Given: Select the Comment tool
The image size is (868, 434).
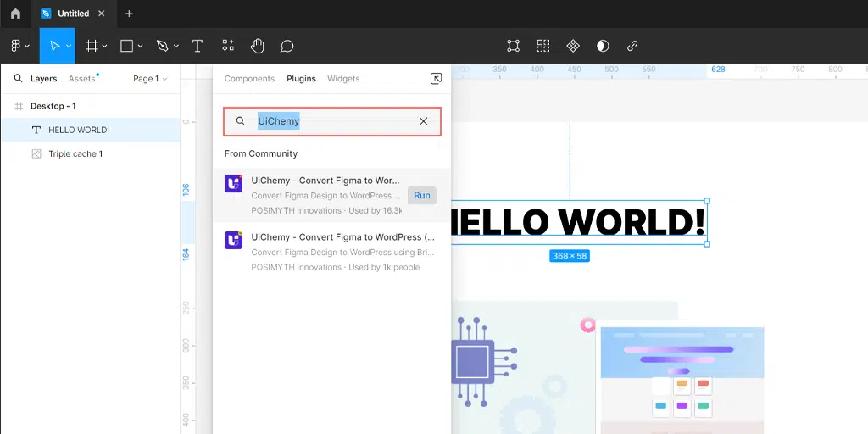Looking at the screenshot, I should pyautogui.click(x=287, y=46).
